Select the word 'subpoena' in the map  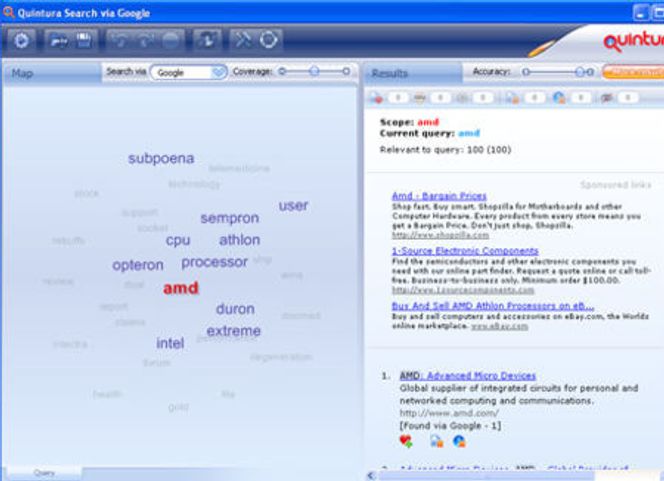click(161, 158)
